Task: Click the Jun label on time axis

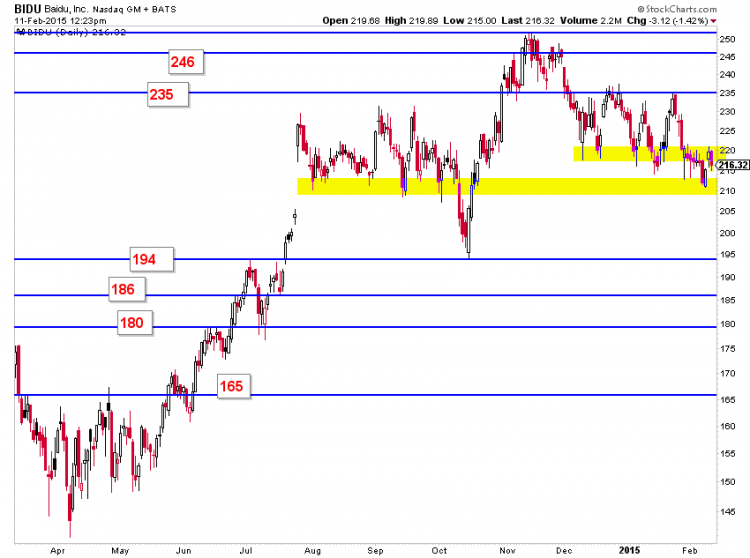Action: click(x=183, y=551)
